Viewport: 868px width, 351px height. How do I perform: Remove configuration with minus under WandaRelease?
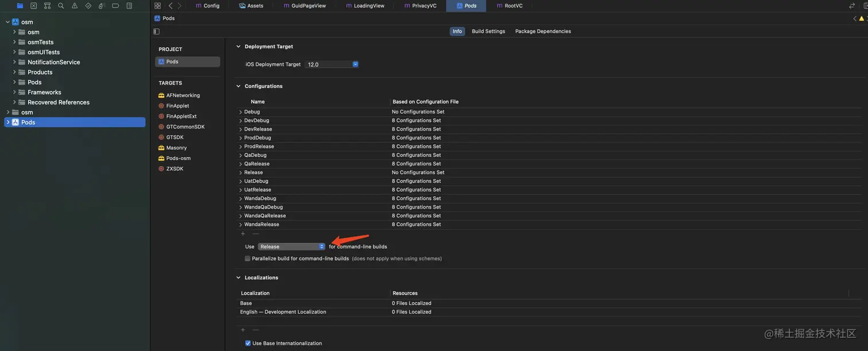coord(255,234)
